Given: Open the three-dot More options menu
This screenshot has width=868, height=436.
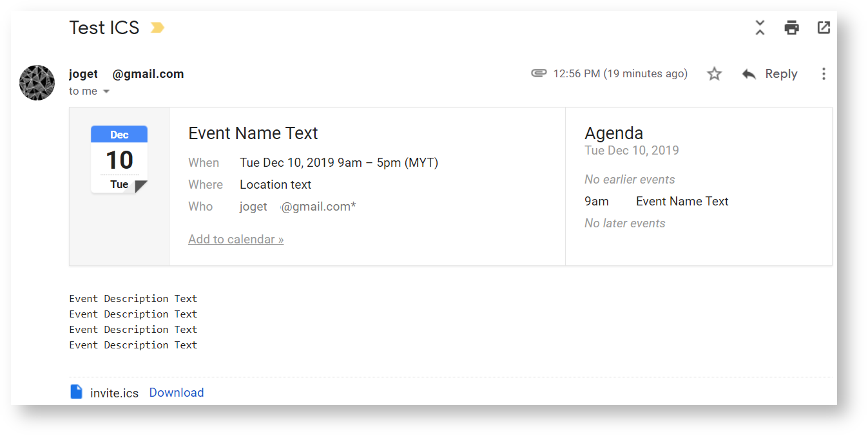Looking at the screenshot, I should (824, 74).
